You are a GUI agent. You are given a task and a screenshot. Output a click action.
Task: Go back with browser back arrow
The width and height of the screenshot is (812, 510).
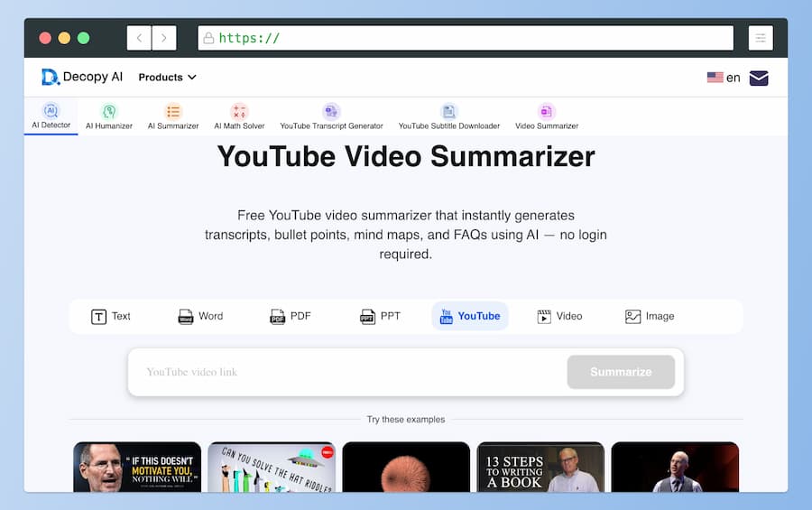(x=139, y=38)
